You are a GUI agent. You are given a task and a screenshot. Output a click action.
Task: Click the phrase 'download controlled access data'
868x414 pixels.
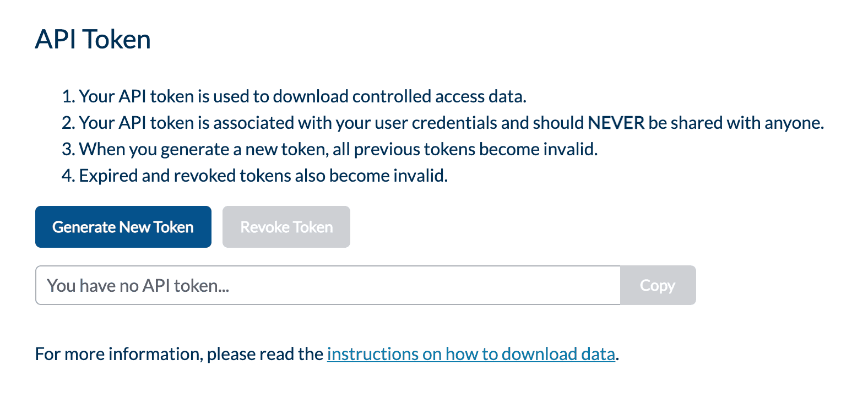click(399, 96)
